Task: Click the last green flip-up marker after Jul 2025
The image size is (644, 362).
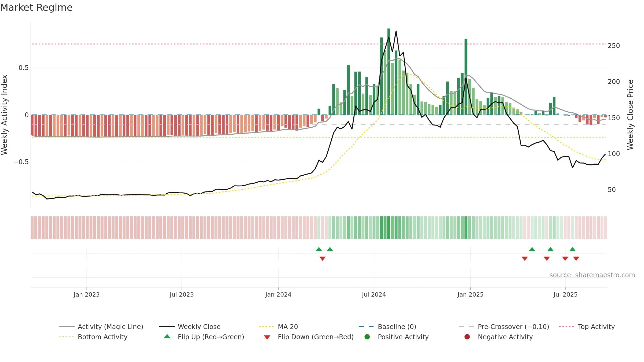Action: pos(572,249)
